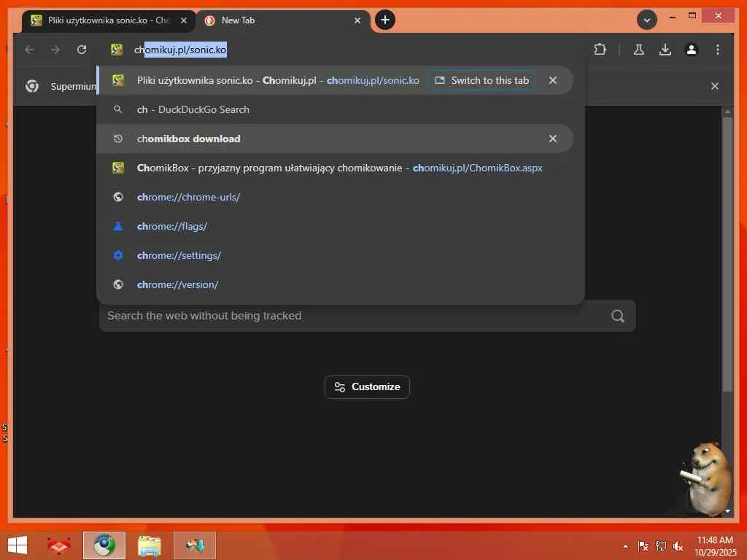Image resolution: width=747 pixels, height=560 pixels.
Task: Click the address bar URL text
Action: pyautogui.click(x=180, y=50)
